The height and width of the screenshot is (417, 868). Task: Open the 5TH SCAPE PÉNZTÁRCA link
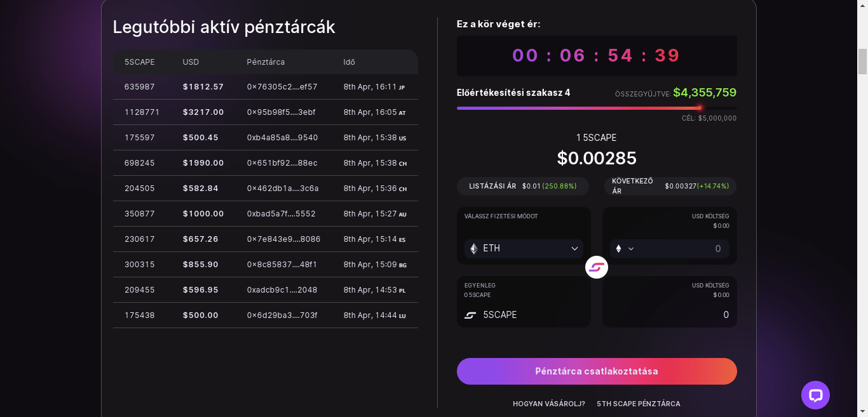639,404
